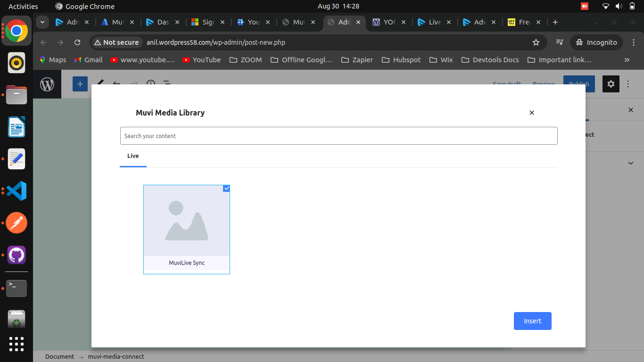The height and width of the screenshot is (362, 644).
Task: Open the volume icon in the system tray
Action: pyautogui.click(x=619, y=6)
